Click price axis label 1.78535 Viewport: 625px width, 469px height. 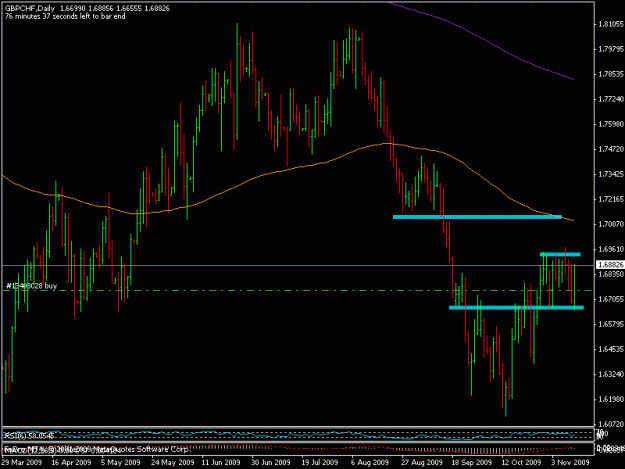[610, 74]
